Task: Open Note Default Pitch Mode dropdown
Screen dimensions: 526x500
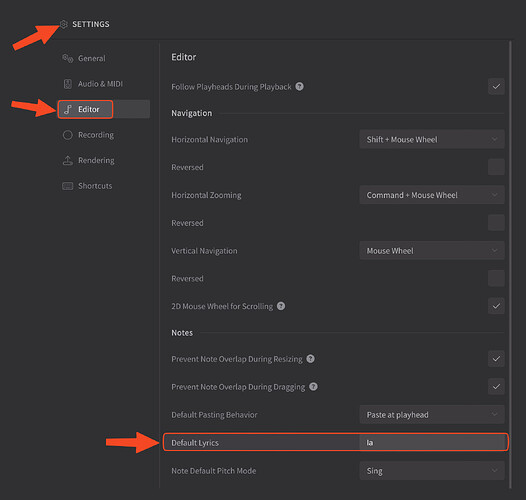Action: 432,471
